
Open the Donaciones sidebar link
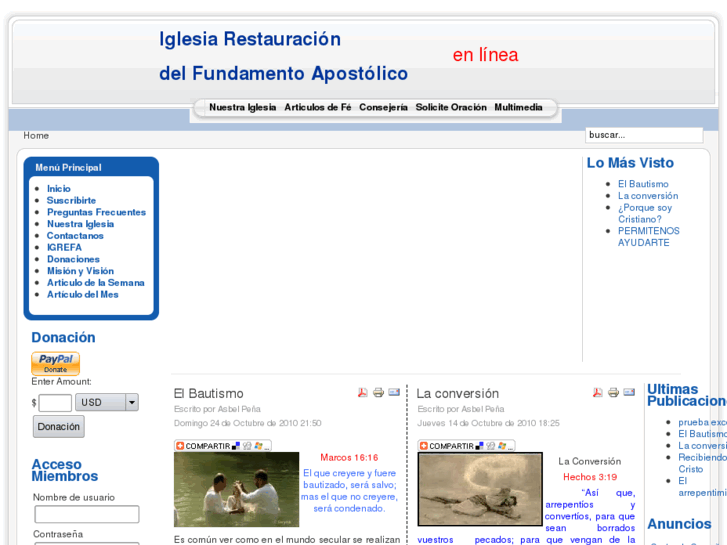tap(73, 259)
